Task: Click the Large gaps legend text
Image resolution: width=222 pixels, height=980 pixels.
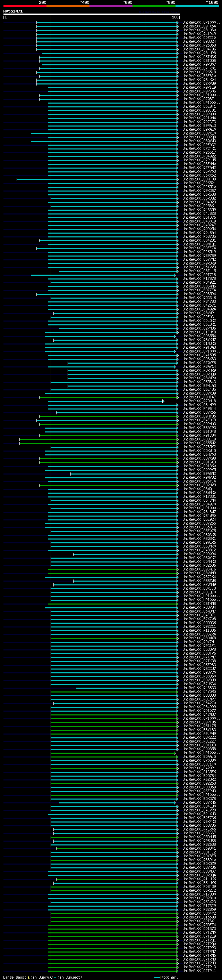Action: tap(43, 977)
